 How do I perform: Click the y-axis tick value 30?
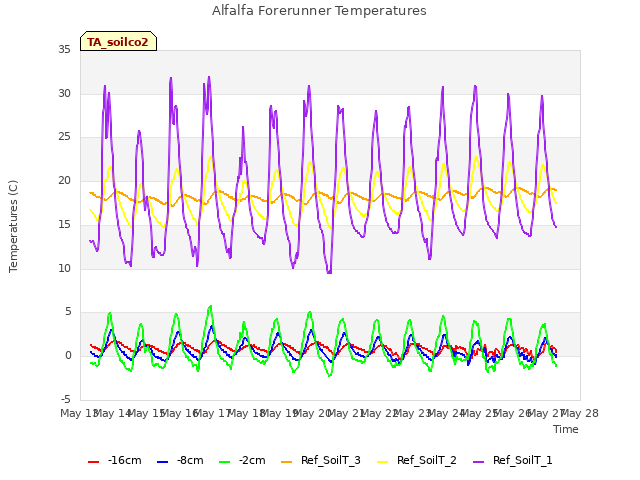(x=64, y=93)
